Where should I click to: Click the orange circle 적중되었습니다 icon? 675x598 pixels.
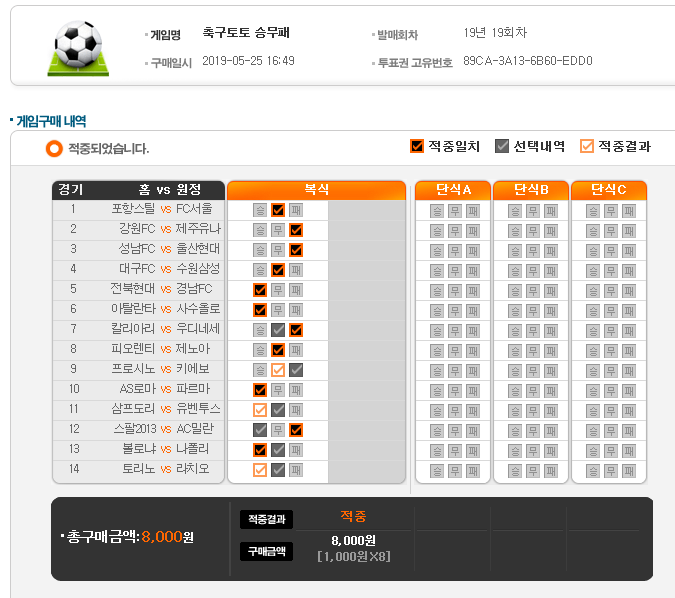[54, 149]
